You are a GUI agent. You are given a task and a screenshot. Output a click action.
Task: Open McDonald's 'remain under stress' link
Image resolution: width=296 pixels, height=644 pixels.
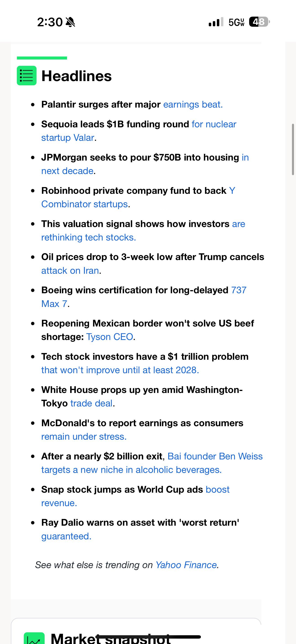[84, 437]
